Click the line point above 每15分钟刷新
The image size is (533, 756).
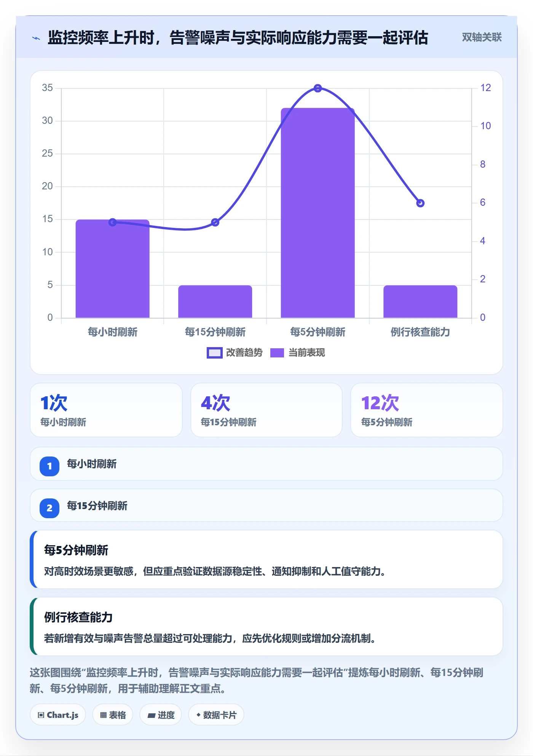point(215,222)
